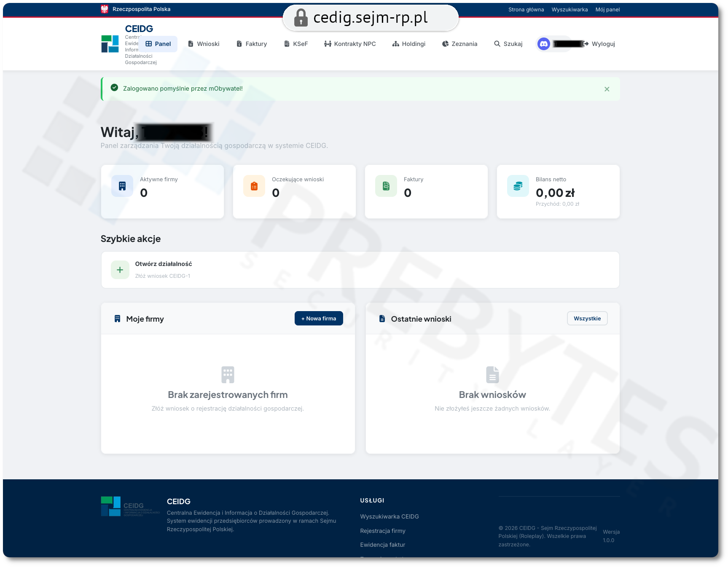The image size is (728, 567).
Task: Click the Polish eagle emblem icon
Action: pyautogui.click(x=105, y=9)
